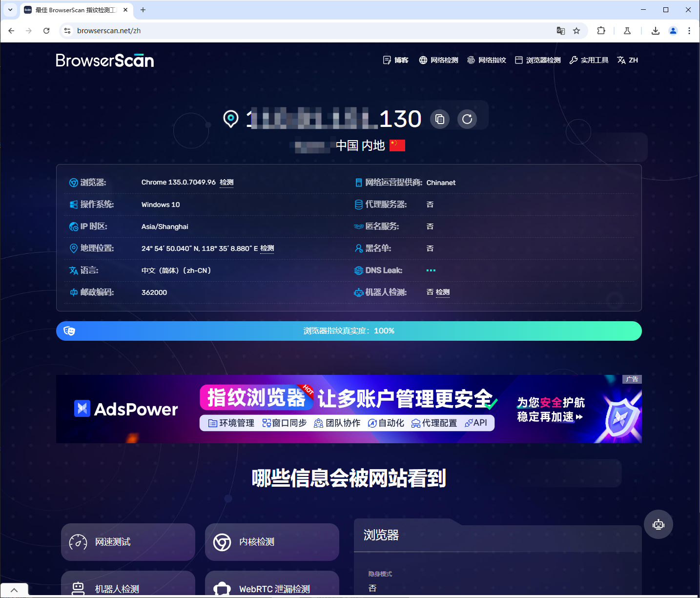Open the 网络检测 menu
Screen dimensions: 700x598
pyautogui.click(x=438, y=60)
